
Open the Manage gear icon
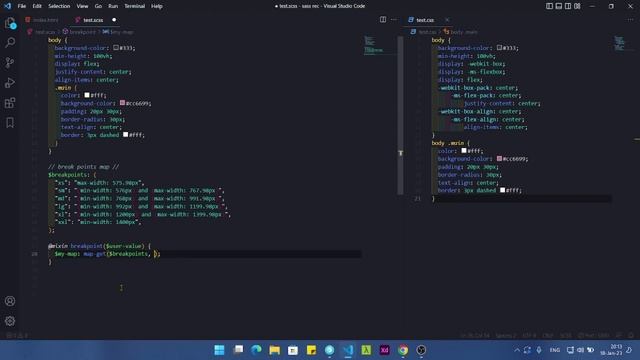10,321
